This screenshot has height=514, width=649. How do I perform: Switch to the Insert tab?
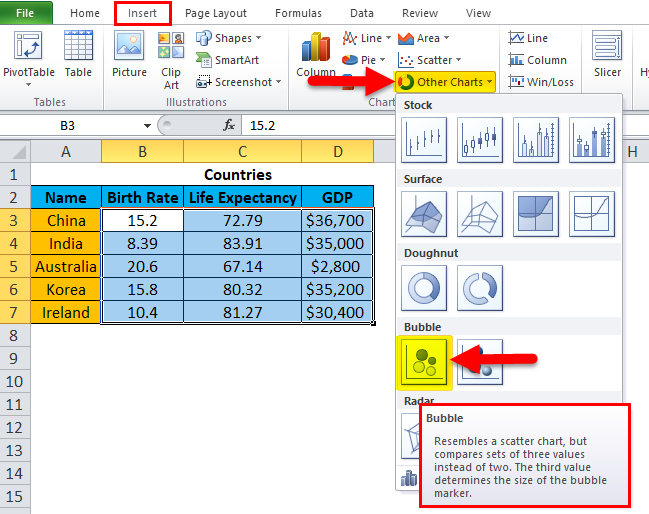point(142,13)
